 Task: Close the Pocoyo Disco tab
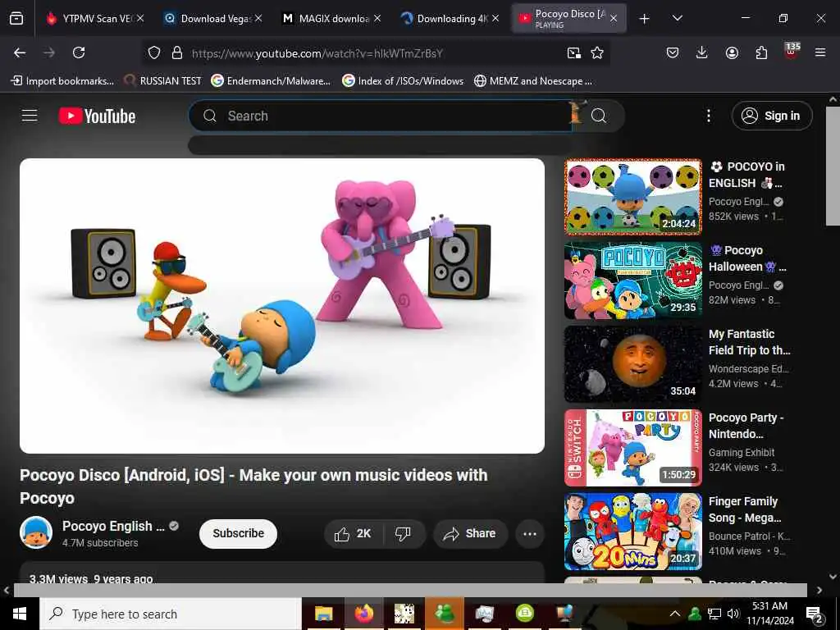pyautogui.click(x=614, y=19)
